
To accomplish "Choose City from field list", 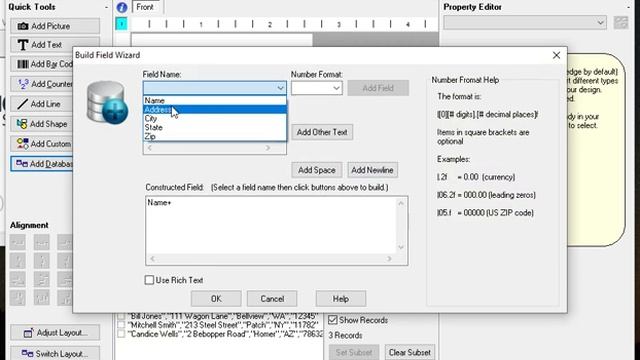I will tap(215, 118).
